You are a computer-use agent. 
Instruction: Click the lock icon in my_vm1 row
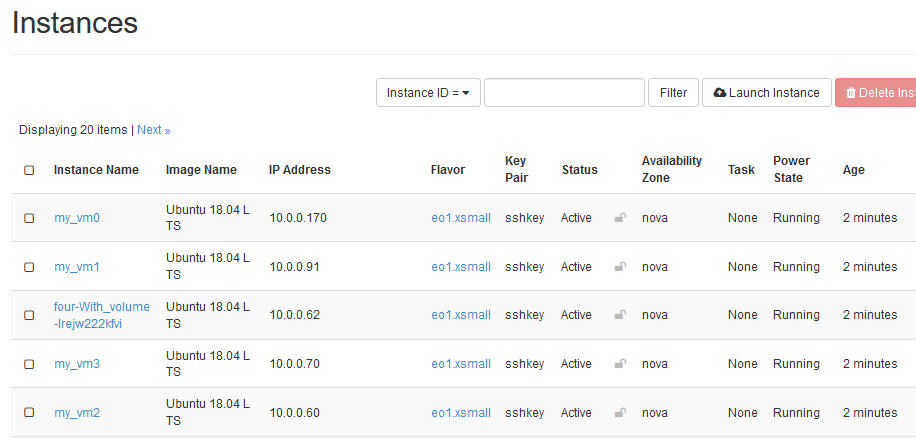pos(620,267)
